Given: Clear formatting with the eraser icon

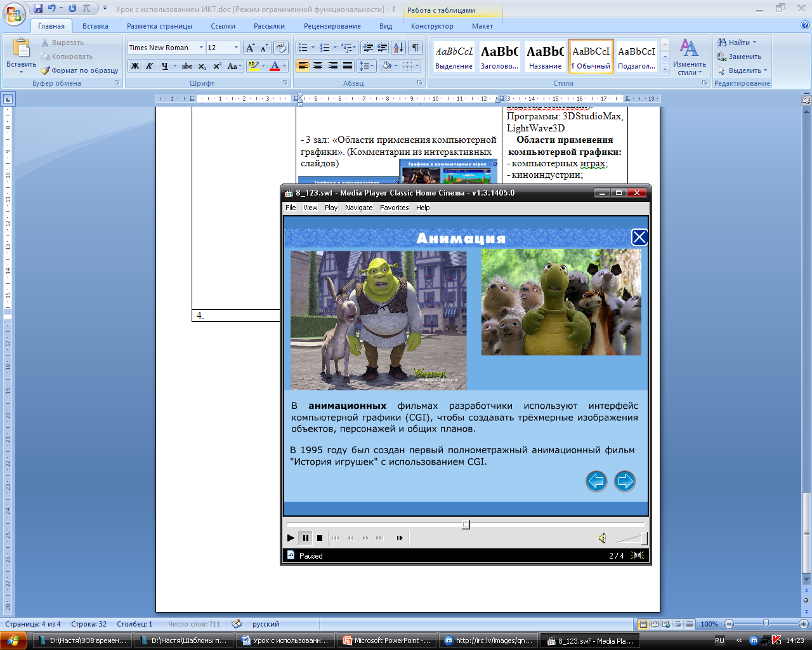Looking at the screenshot, I should pos(282,48).
